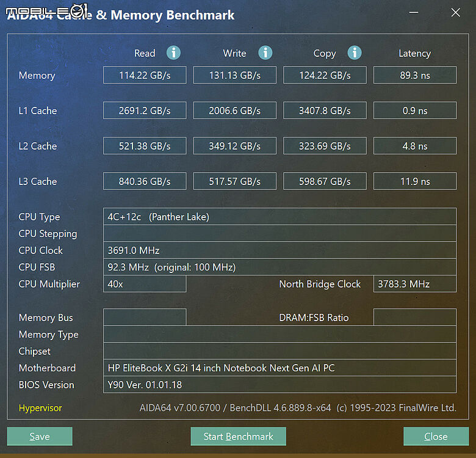The height and width of the screenshot is (458, 476).
Task: Click the L3 Cache row label
Action: [38, 181]
